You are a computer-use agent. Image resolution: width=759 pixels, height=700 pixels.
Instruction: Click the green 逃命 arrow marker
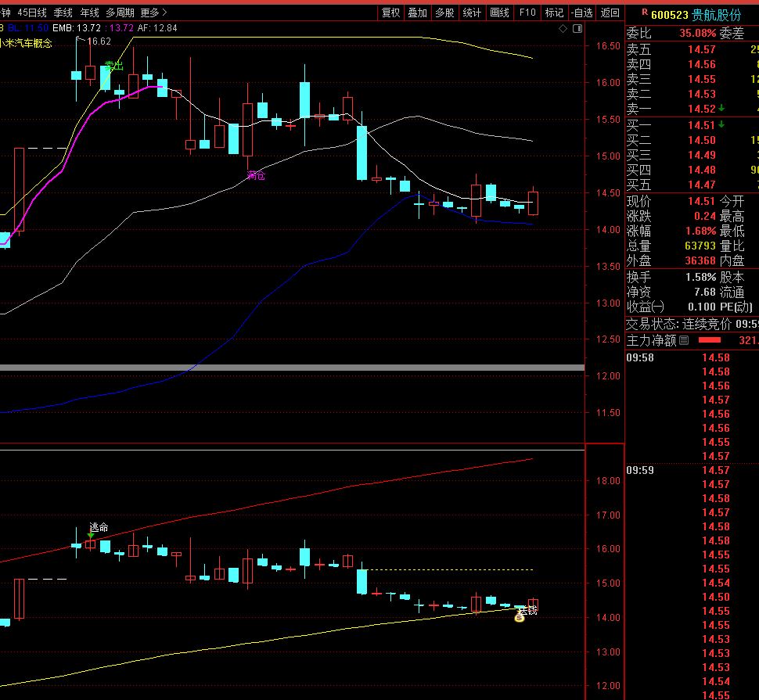click(91, 535)
